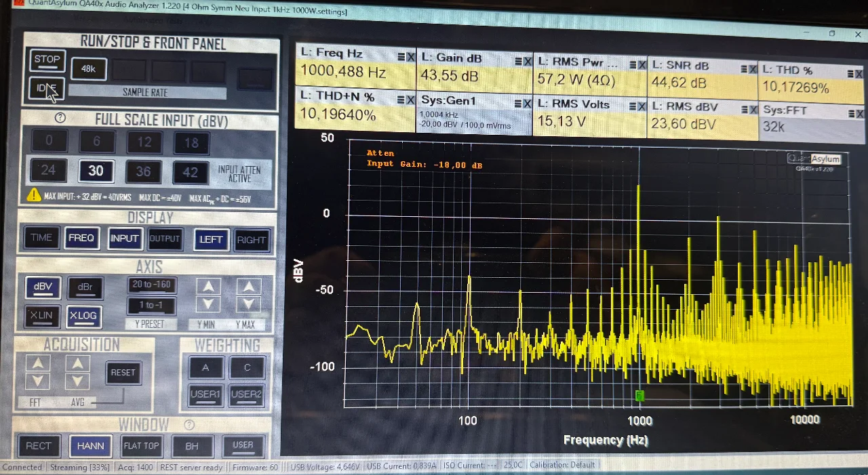Increase FFT size with up arrow
This screenshot has width=868, height=475.
click(38, 363)
